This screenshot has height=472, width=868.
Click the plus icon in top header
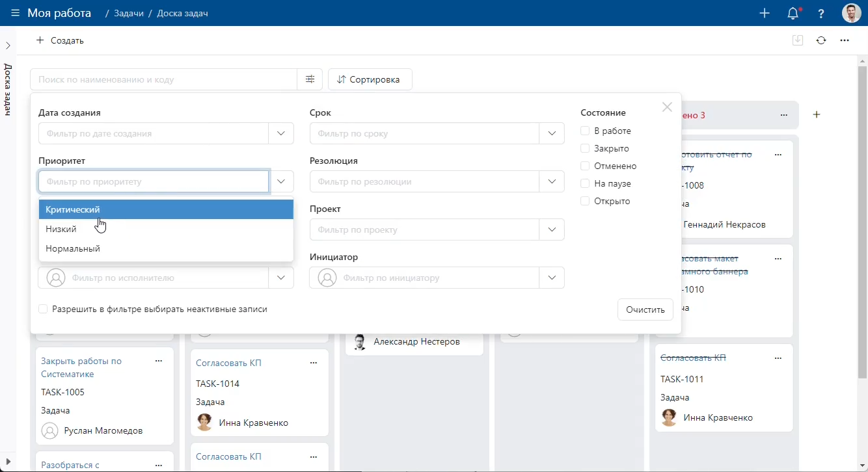[x=765, y=13]
